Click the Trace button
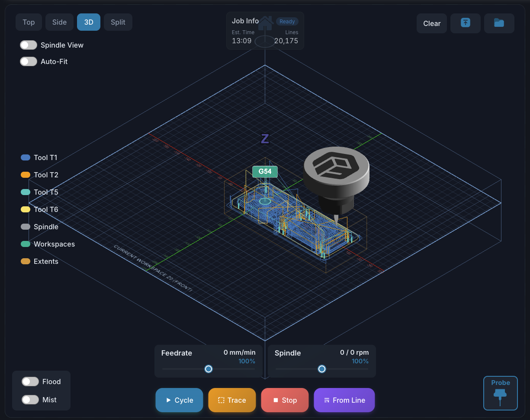530x420 pixels. (x=232, y=400)
